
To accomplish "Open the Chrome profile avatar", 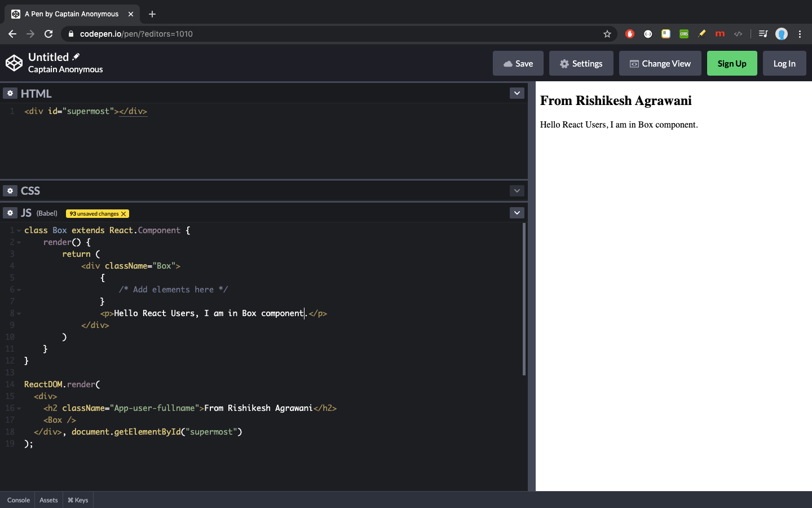I will click(782, 34).
